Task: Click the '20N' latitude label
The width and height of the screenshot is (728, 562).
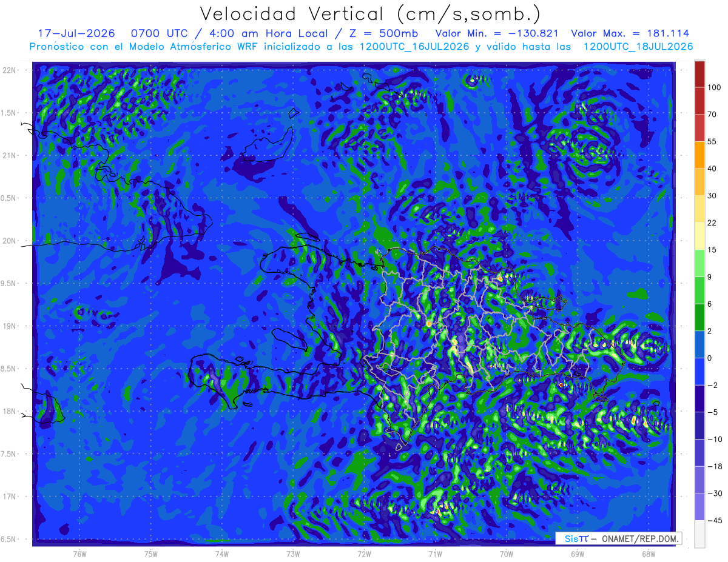Action: click(x=9, y=241)
